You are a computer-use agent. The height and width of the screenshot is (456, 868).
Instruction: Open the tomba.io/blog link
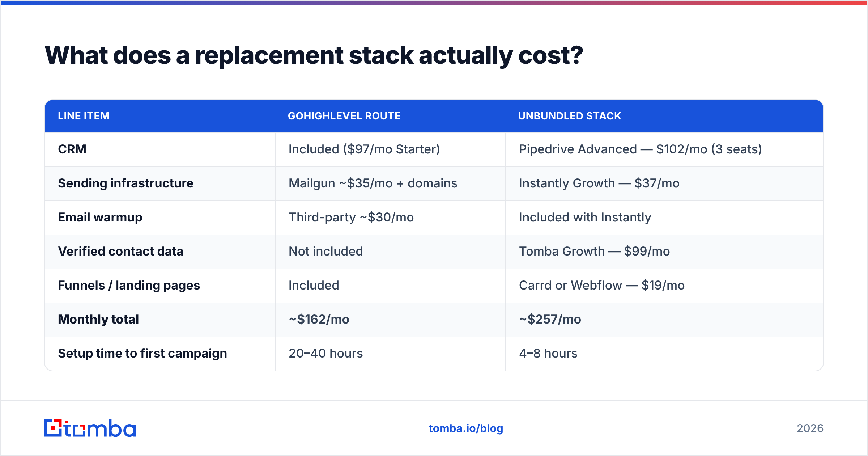pyautogui.click(x=466, y=428)
